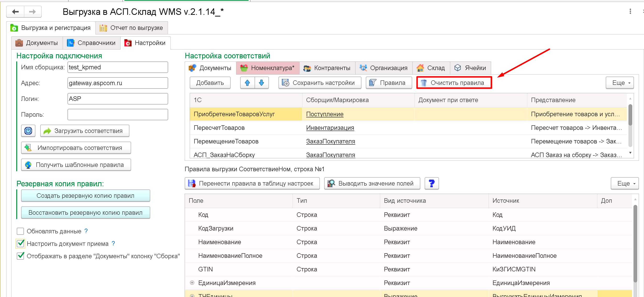
Task: Click the Сборщик/Маркировка column header
Action: click(x=358, y=100)
